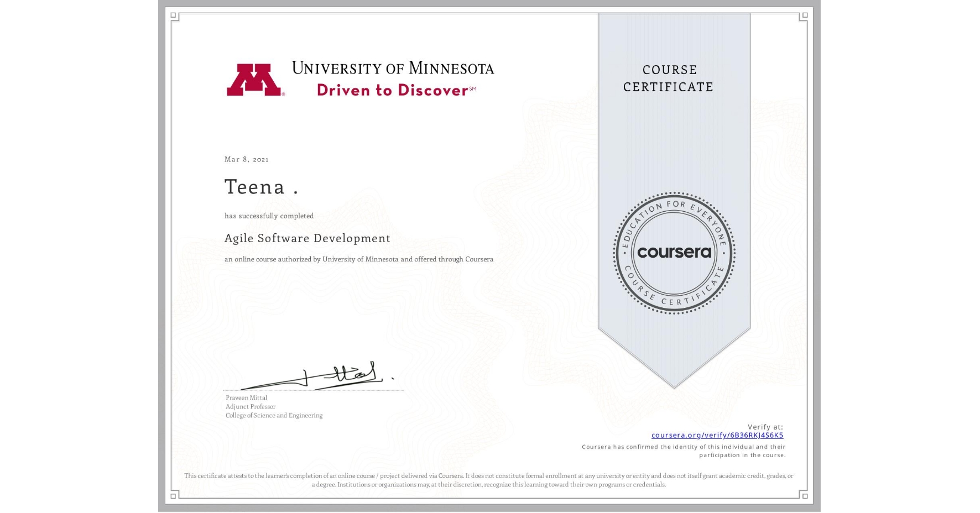Click the small square registration mark bottom right
The image size is (980, 513).
pos(805,496)
